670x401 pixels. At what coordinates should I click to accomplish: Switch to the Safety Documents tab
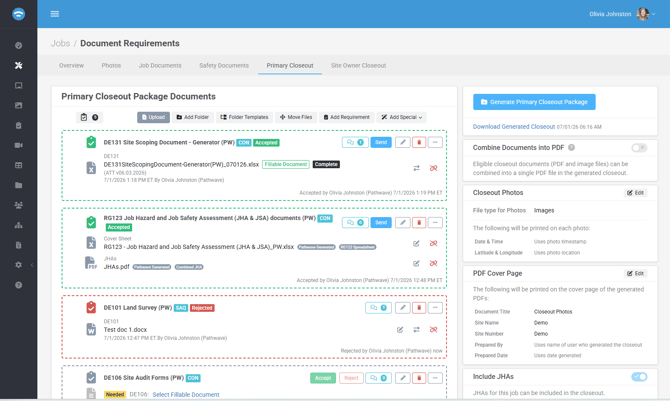224,65
